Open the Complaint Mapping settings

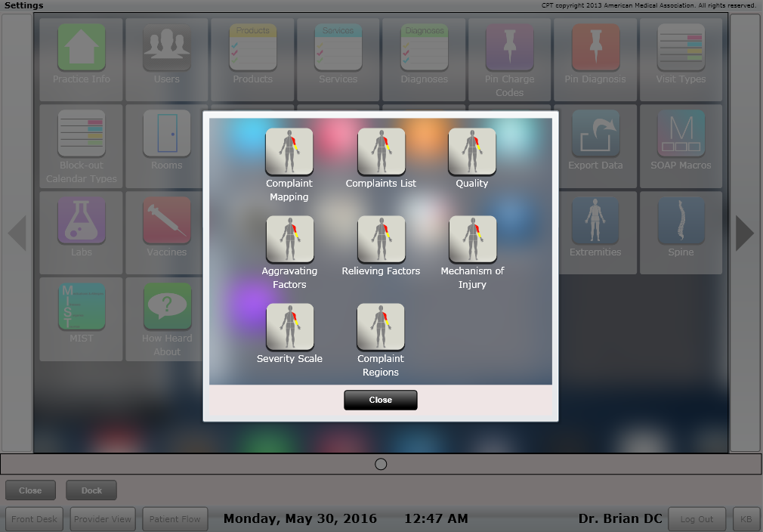click(289, 152)
